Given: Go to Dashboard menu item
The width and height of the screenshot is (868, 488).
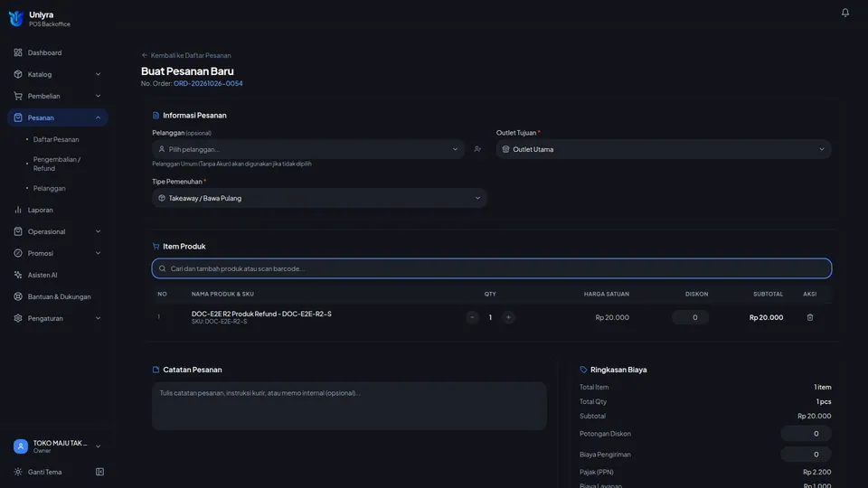Looking at the screenshot, I should 58,52.
